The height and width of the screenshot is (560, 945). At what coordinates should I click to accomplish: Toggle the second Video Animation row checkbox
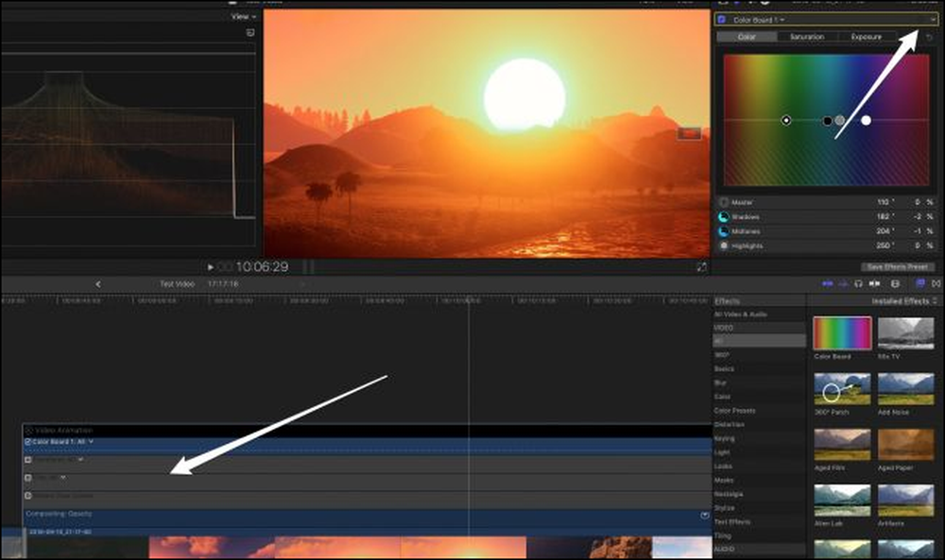click(27, 460)
